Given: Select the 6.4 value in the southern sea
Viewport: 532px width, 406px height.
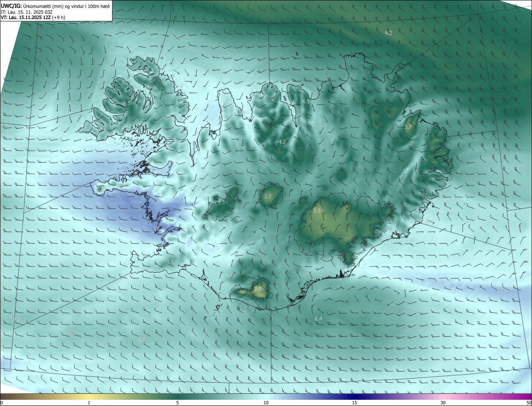Looking at the screenshot, I should point(318,318).
